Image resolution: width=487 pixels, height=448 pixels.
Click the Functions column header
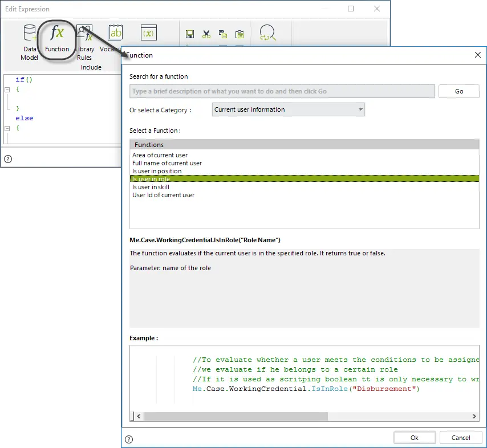tap(305, 145)
